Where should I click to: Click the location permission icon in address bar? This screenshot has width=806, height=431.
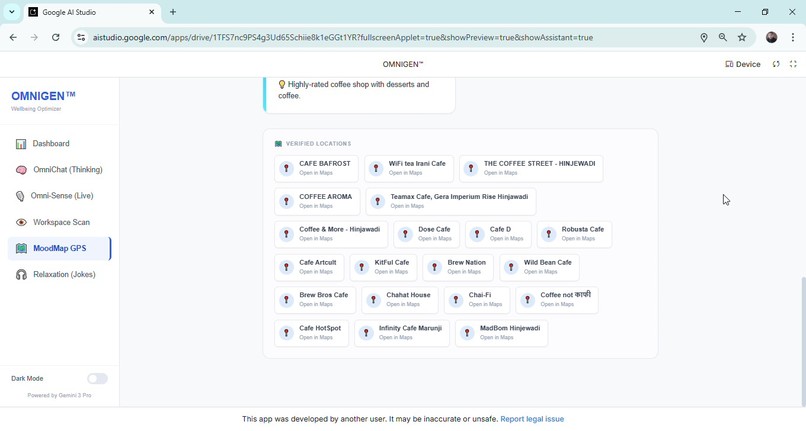704,38
